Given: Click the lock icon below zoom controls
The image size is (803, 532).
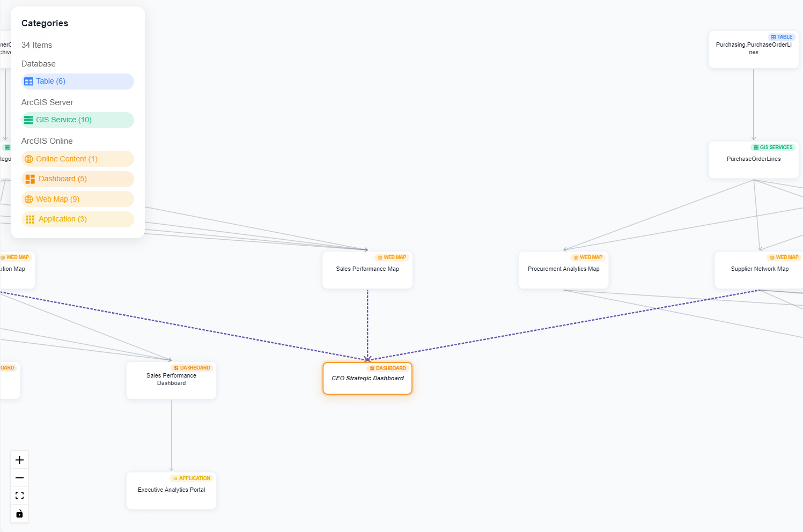Looking at the screenshot, I should click(x=19, y=513).
